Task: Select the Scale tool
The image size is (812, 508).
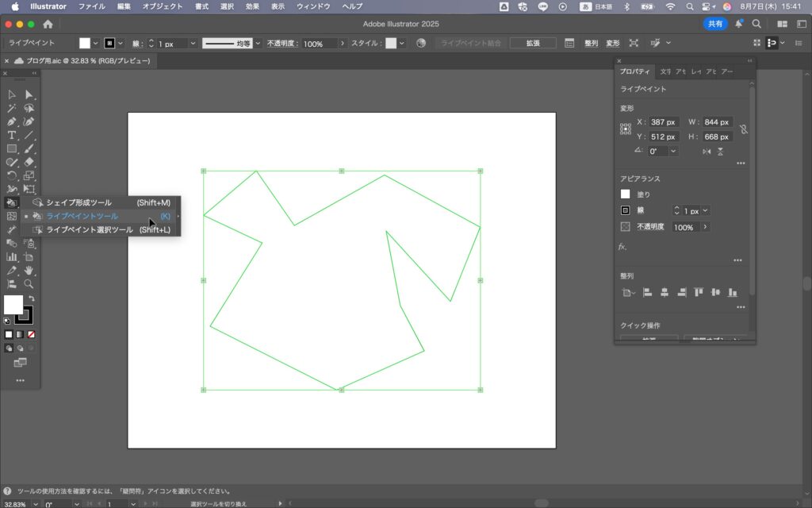Action: (x=29, y=175)
